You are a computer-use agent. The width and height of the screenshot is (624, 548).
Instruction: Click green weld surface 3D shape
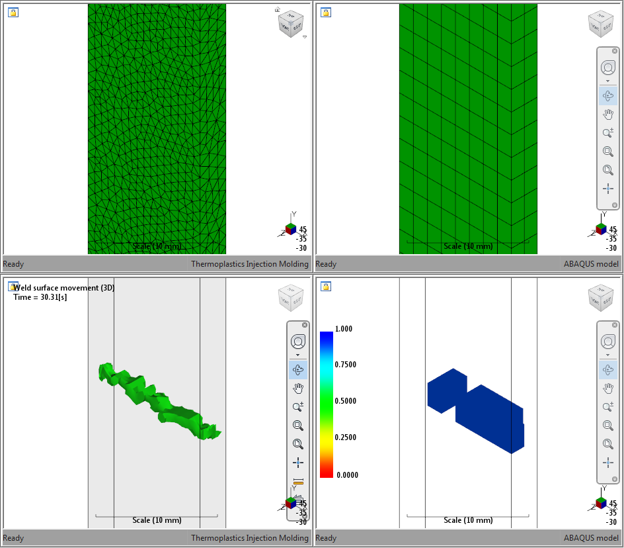159,402
